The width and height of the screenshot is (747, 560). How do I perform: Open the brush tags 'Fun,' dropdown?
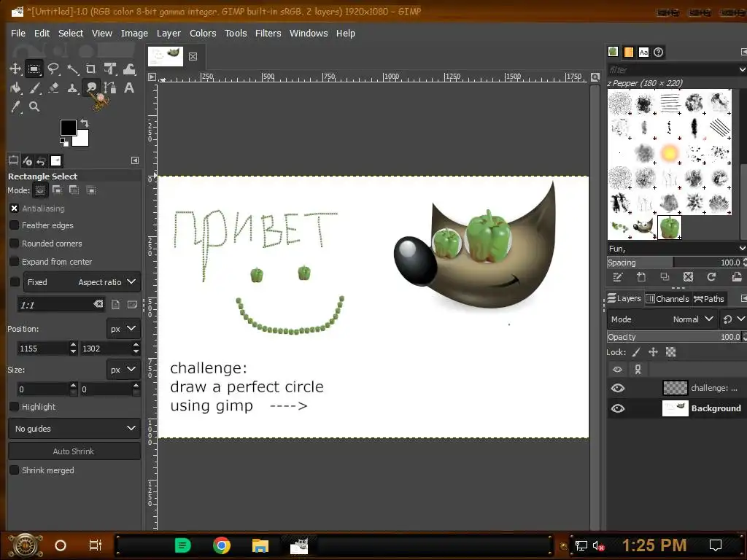(742, 248)
